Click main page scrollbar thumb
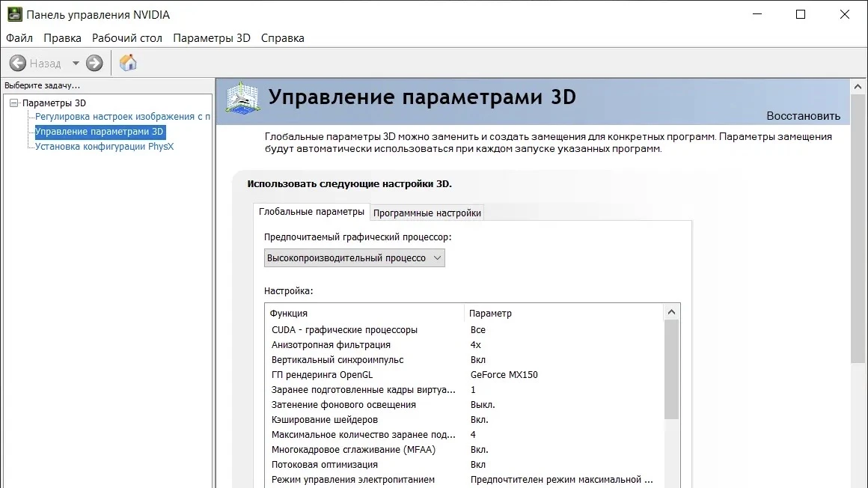 858,229
